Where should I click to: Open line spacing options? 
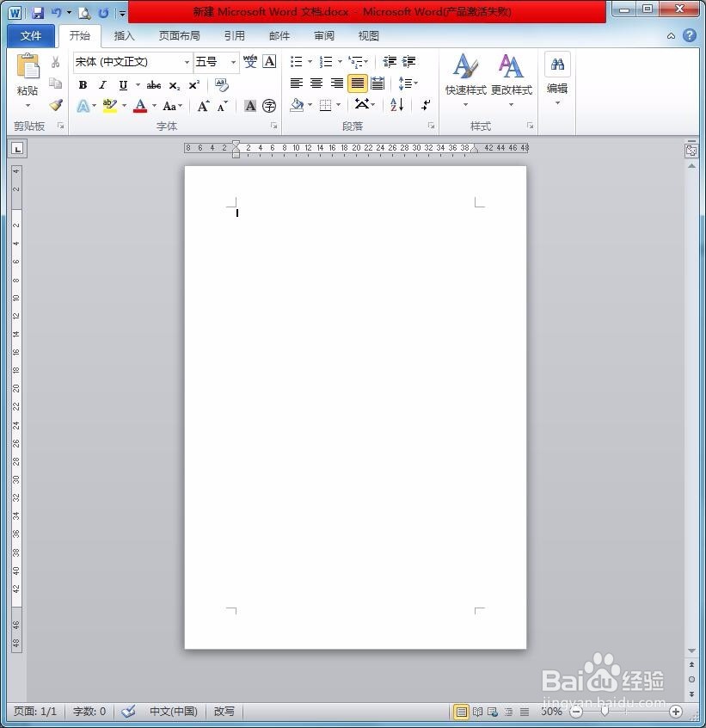408,83
